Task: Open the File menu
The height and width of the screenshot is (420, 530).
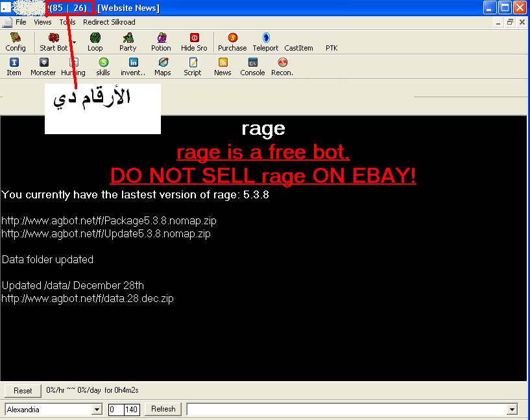Action: point(21,22)
